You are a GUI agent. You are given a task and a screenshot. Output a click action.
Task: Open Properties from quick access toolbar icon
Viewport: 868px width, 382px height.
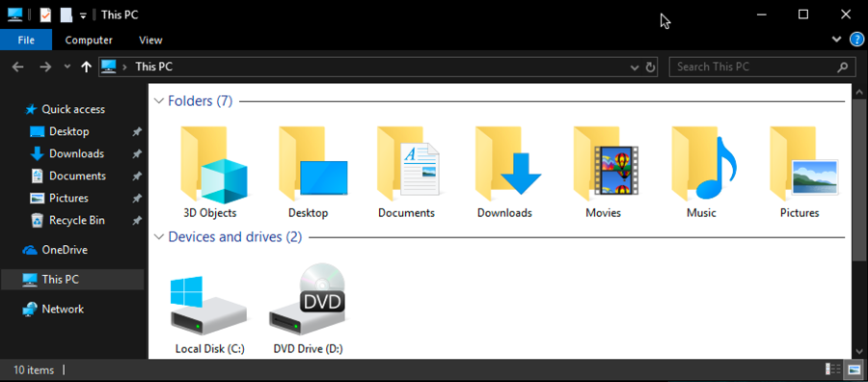[45, 14]
